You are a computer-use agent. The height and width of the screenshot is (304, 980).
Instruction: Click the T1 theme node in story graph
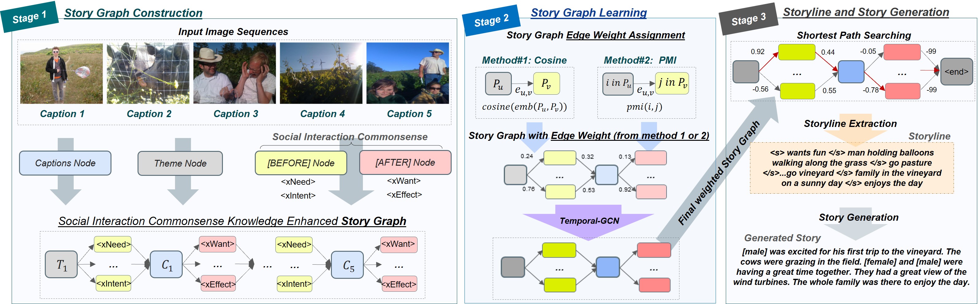pos(61,264)
